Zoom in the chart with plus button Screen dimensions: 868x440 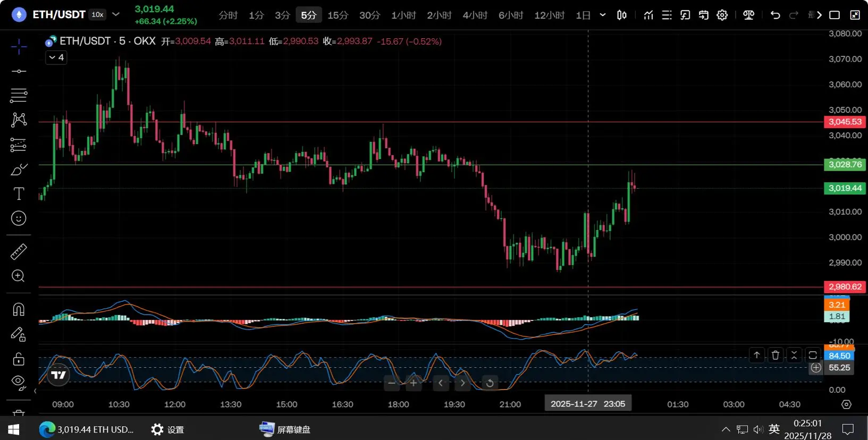(x=414, y=383)
